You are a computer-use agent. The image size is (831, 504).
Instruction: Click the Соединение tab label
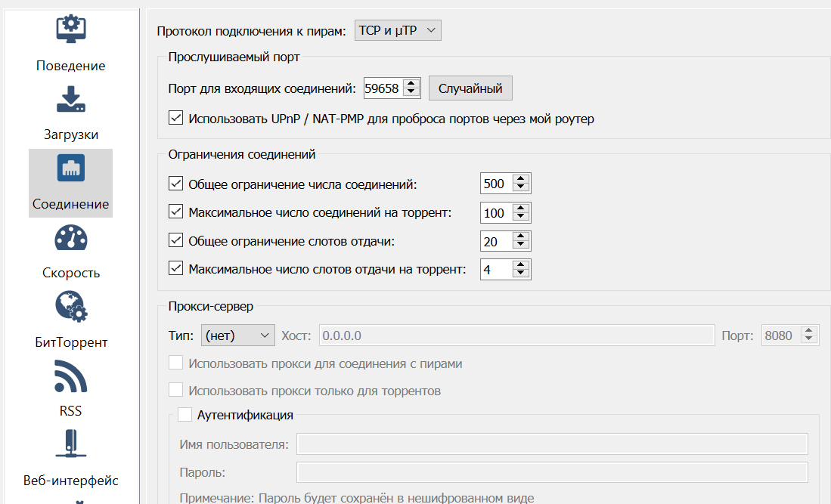pyautogui.click(x=71, y=204)
